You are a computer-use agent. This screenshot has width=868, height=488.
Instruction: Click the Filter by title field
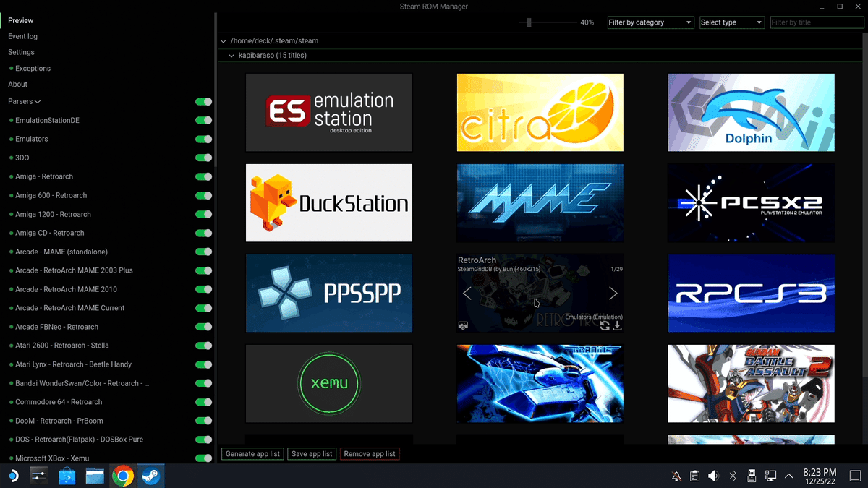tap(817, 22)
